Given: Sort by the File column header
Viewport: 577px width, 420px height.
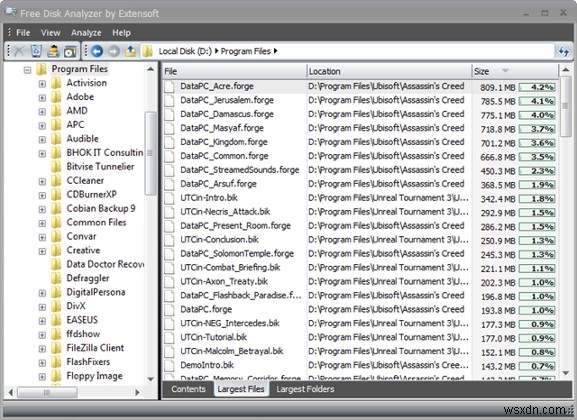Looking at the screenshot, I should click(234, 71).
